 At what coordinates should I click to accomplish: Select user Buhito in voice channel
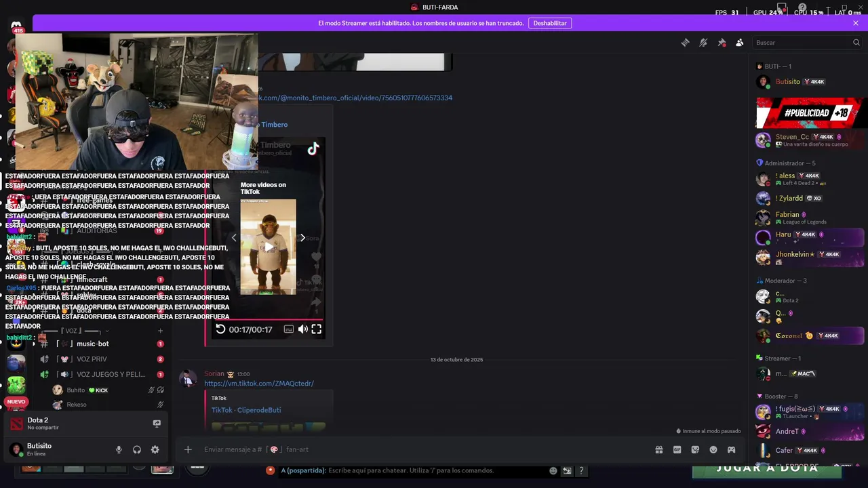coord(108,390)
